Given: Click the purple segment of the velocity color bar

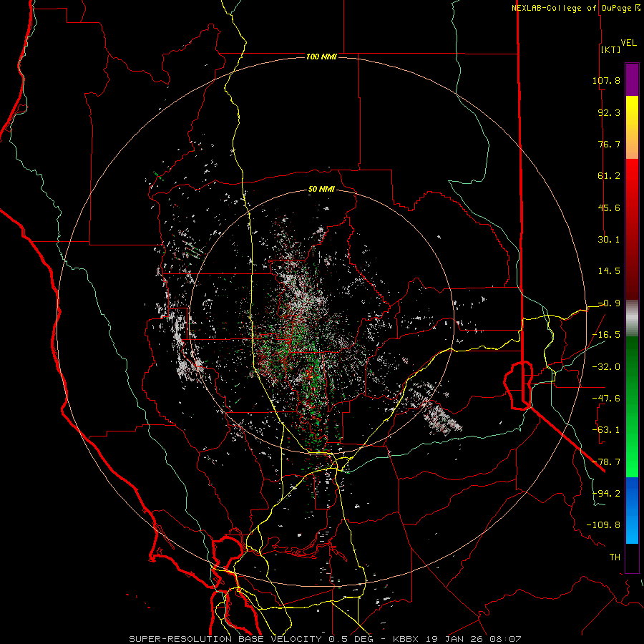Looking at the screenshot, I should (x=632, y=80).
